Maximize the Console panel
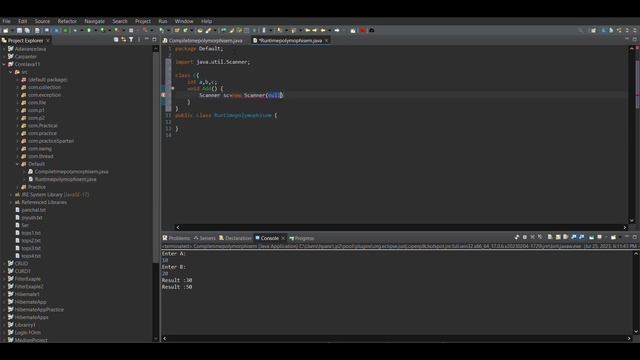Viewport: 640px width, 360px height. 634,237
